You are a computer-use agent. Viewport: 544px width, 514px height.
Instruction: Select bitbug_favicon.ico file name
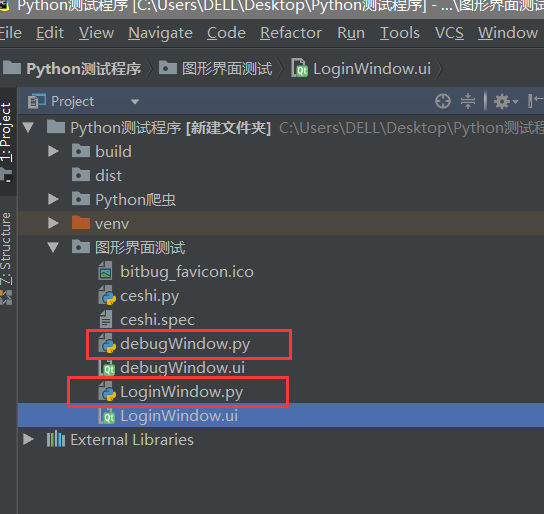click(187, 272)
